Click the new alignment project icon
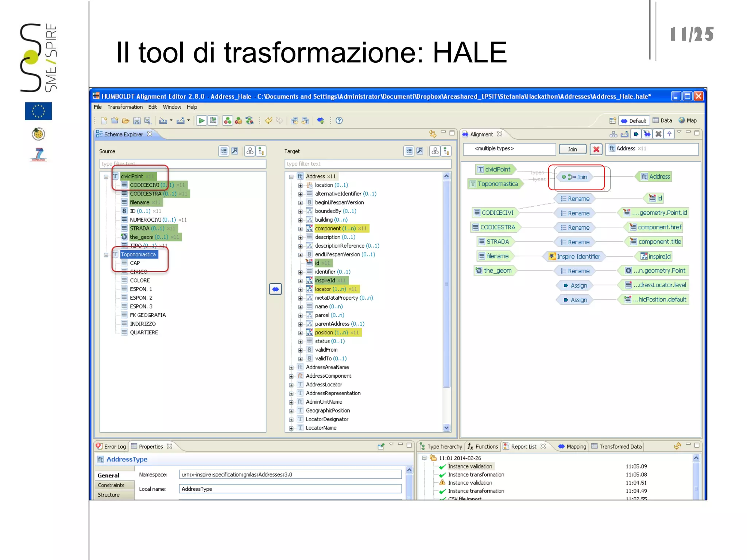This screenshot has height=560, width=747. (x=104, y=121)
